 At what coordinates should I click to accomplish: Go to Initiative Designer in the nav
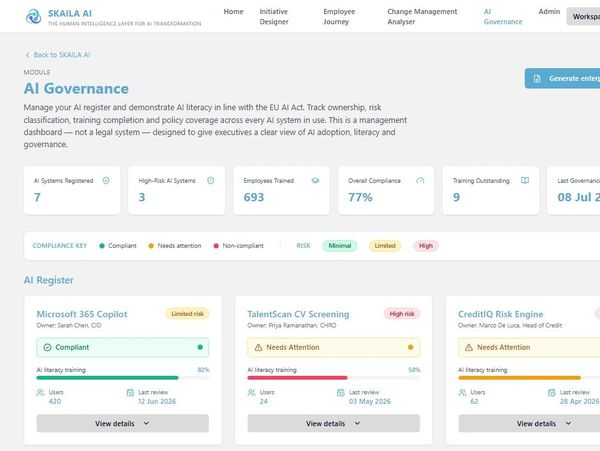tap(274, 16)
